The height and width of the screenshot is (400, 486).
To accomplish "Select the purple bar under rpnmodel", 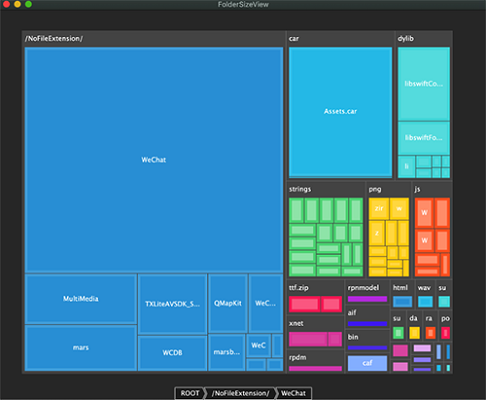I will click(367, 299).
